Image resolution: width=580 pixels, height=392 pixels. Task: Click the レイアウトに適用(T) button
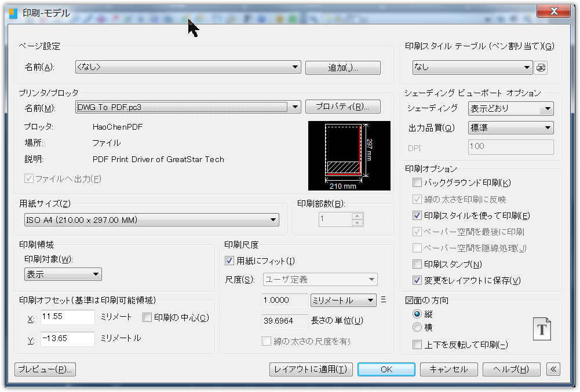coord(311,369)
